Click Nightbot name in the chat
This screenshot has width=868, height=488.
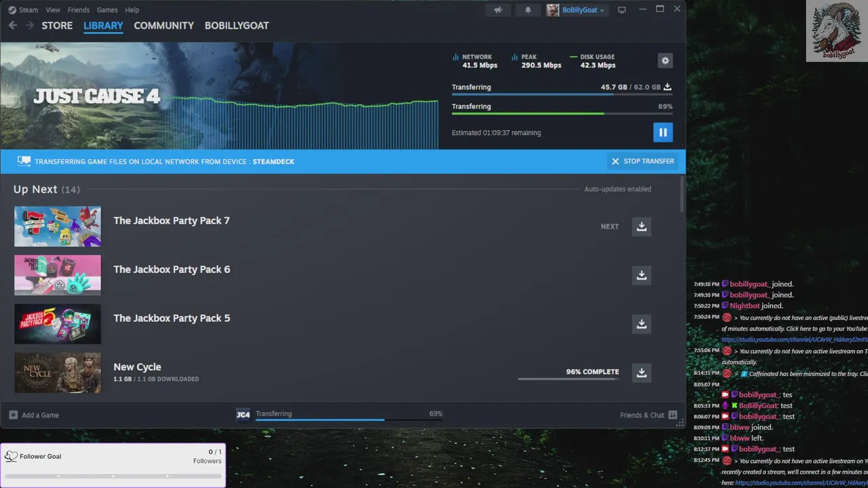click(745, 306)
